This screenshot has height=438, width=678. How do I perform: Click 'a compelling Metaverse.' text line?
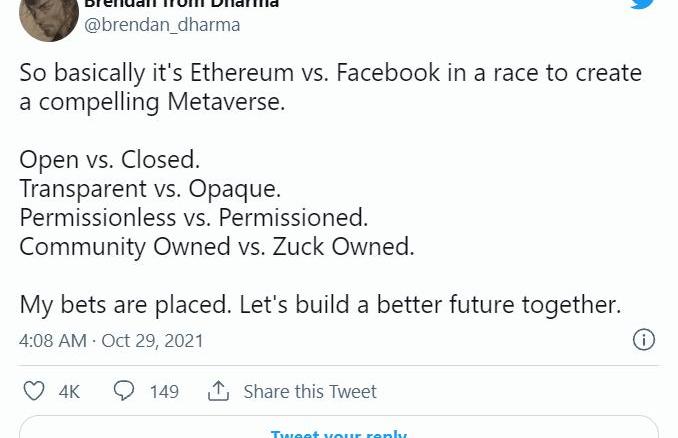tap(152, 102)
